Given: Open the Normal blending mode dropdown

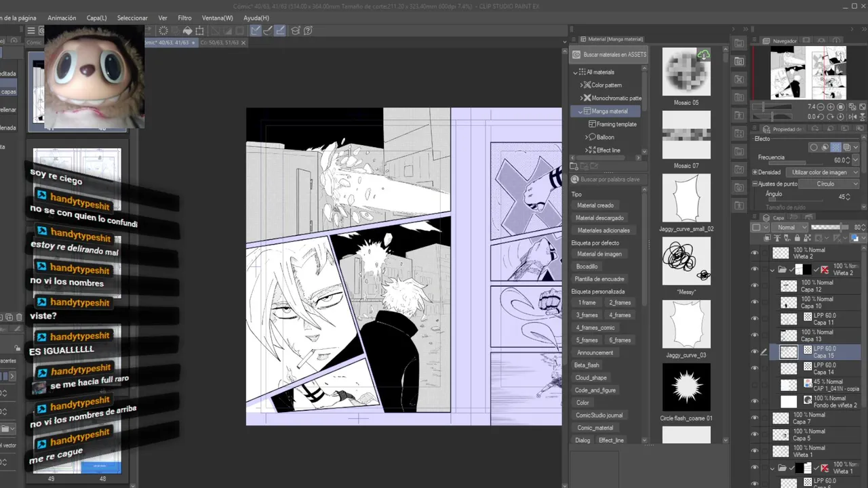Looking at the screenshot, I should [791, 228].
